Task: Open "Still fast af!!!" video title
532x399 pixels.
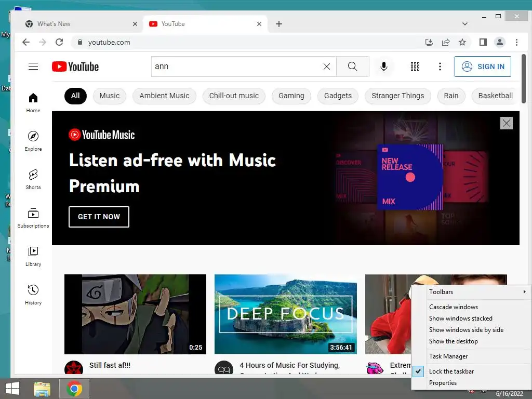Action: click(110, 365)
